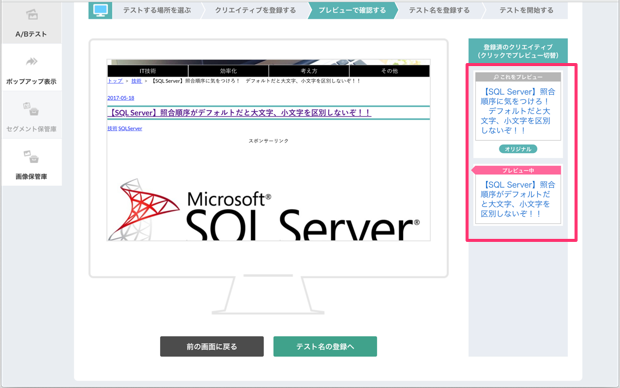Click the 技術 breadcrumb link
This screenshot has height=388, width=620.
click(136, 81)
